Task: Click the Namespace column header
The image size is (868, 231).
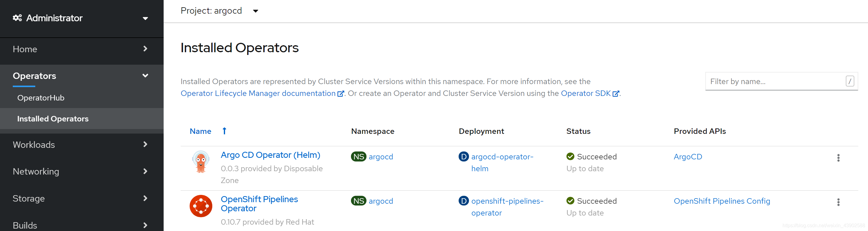Action: (x=373, y=131)
